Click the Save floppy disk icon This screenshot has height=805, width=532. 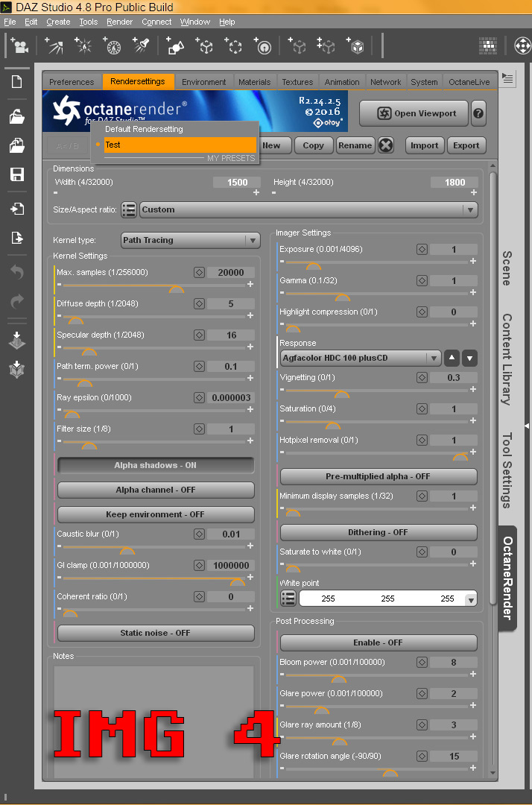[x=17, y=174]
